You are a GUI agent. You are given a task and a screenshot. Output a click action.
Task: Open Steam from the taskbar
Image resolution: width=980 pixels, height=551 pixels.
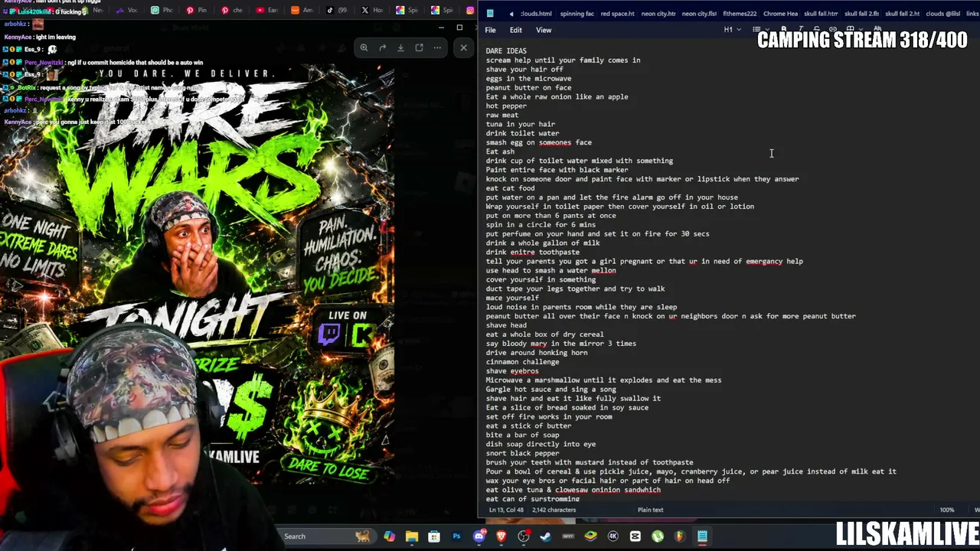[x=546, y=536]
